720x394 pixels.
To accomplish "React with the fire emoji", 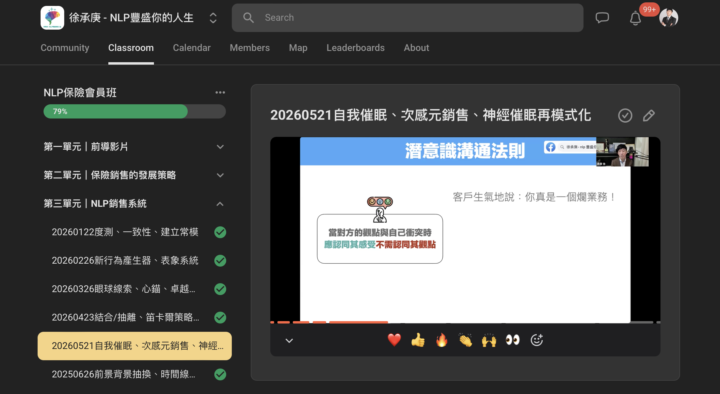I will 442,340.
